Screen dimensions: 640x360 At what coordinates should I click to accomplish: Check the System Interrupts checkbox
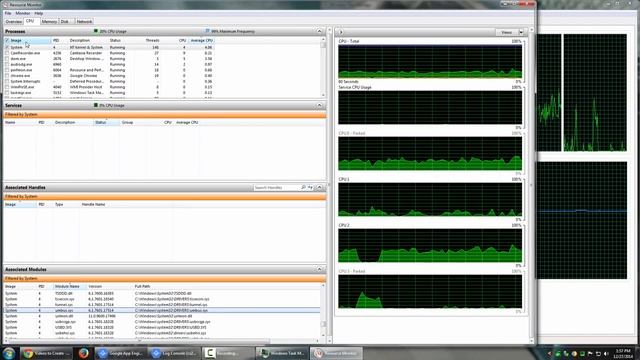(7, 82)
